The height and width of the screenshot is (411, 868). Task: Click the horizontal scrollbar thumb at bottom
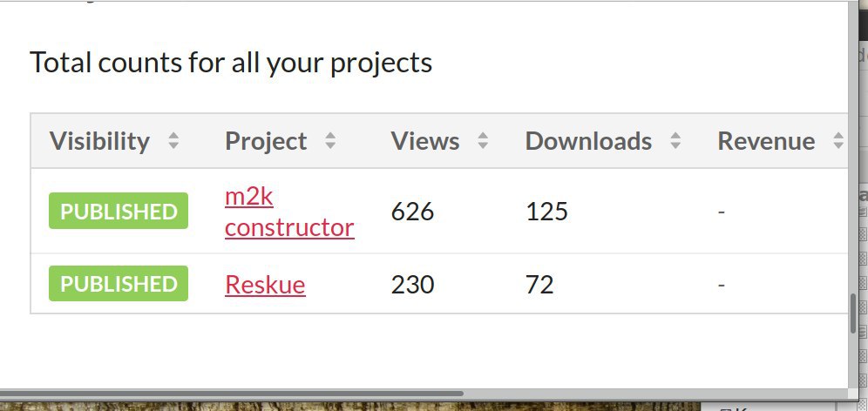(x=232, y=394)
